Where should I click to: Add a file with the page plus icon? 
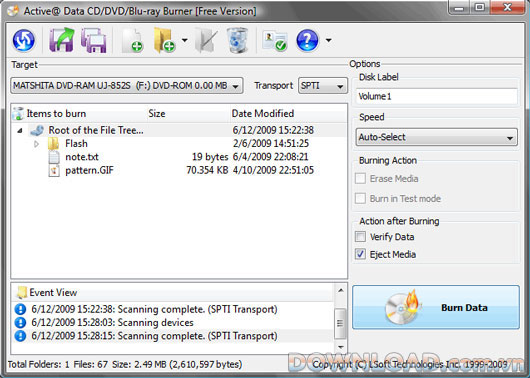[132, 41]
